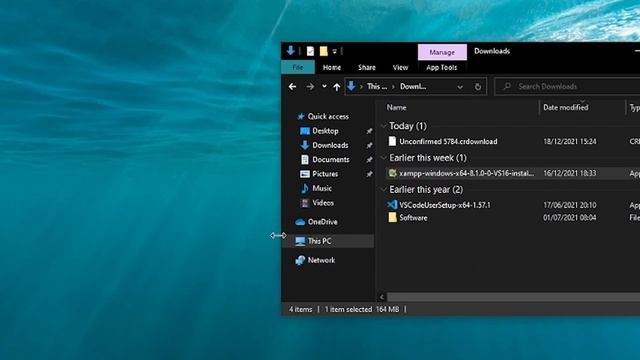Go back with the Back arrow
The height and width of the screenshot is (360, 640).
point(292,87)
